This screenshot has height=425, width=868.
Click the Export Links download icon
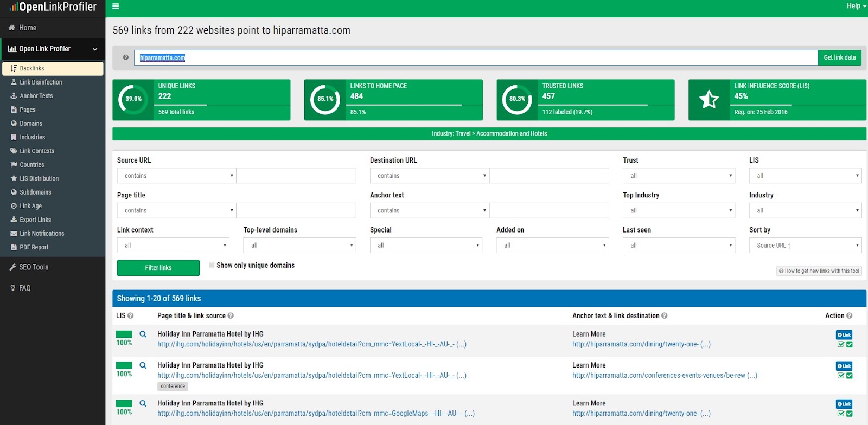[14, 220]
